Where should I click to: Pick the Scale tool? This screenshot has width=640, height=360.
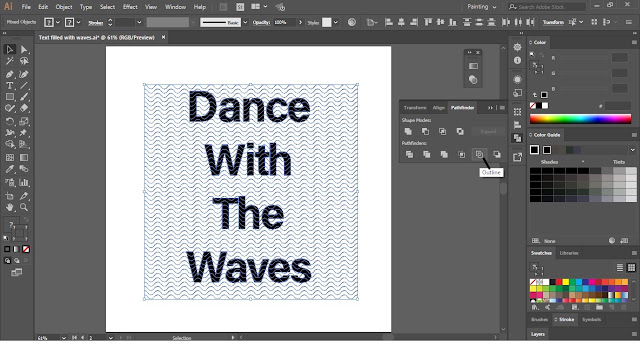[x=24, y=122]
